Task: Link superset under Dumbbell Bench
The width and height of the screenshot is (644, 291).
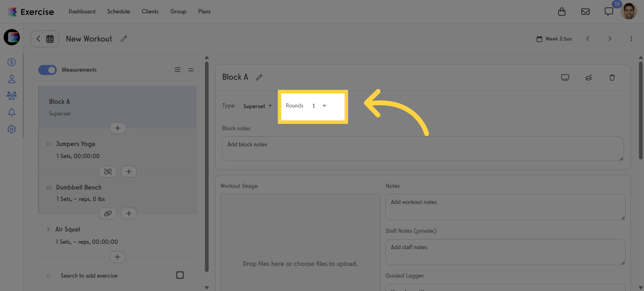Action: click(x=108, y=213)
